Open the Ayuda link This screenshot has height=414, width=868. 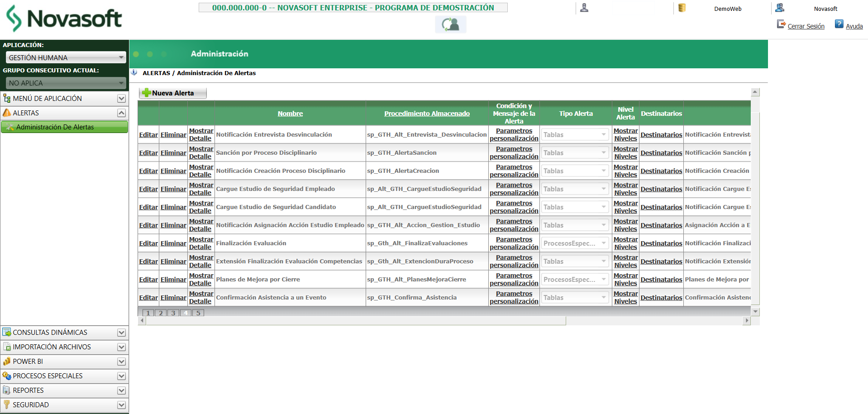click(x=854, y=26)
